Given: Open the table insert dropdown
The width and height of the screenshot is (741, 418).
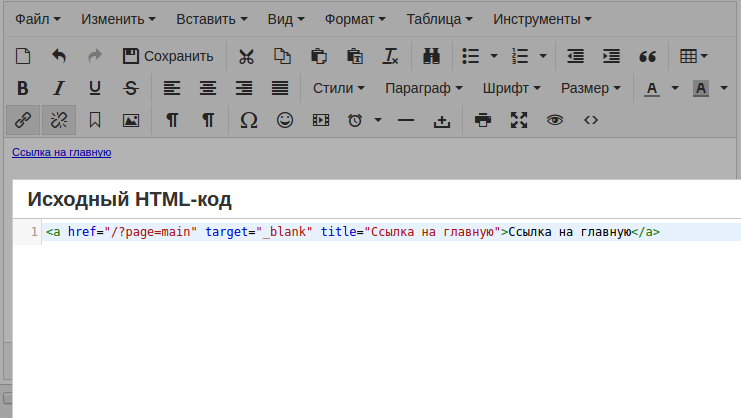Looking at the screenshot, I should (693, 56).
